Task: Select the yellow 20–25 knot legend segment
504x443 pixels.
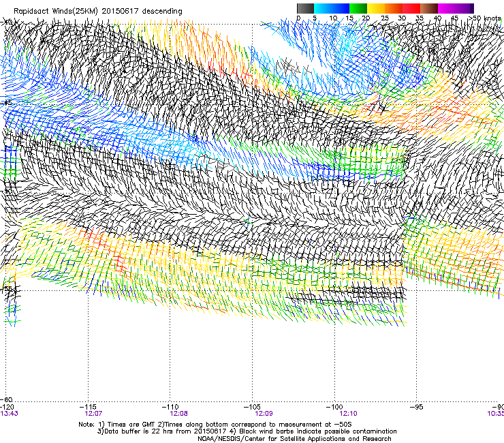Action: 376,8
